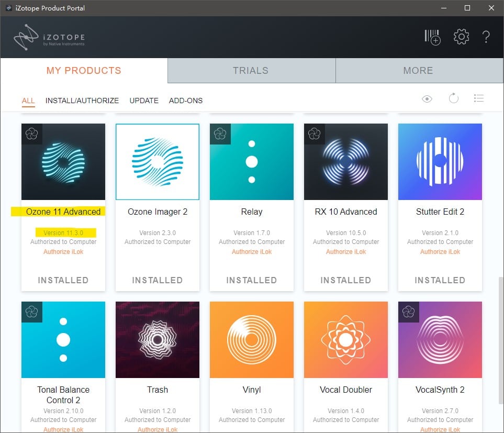
Task: Click Authorize iLok under Stutter Edit 2
Action: tap(440, 252)
